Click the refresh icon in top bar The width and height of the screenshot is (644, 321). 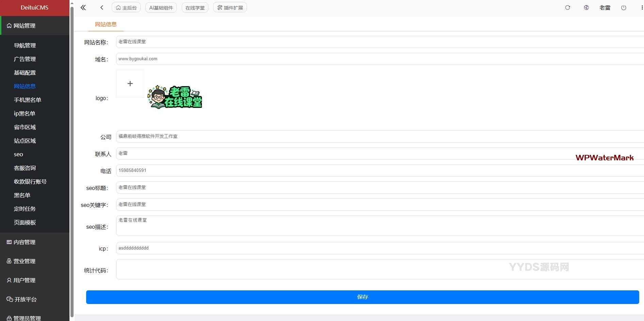(x=567, y=7)
